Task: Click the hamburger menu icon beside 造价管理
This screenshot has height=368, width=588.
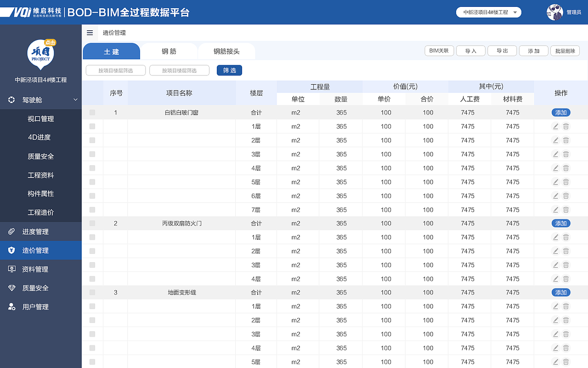Action: [90, 33]
